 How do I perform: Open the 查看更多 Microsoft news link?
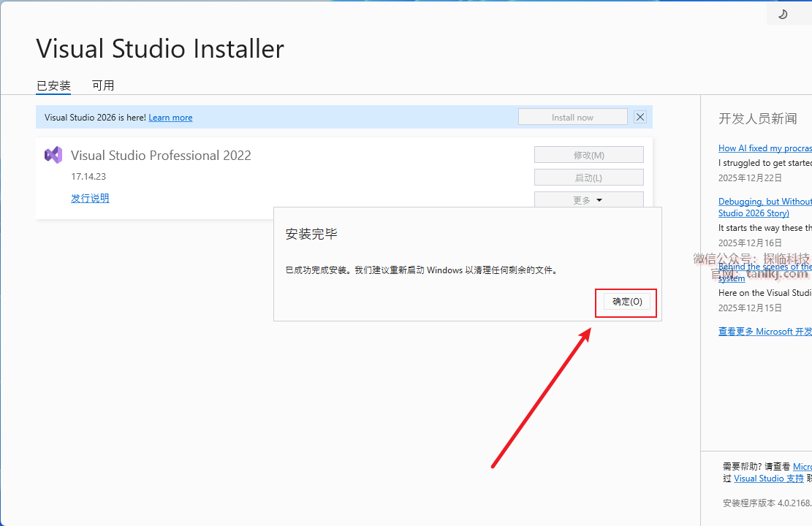[765, 332]
